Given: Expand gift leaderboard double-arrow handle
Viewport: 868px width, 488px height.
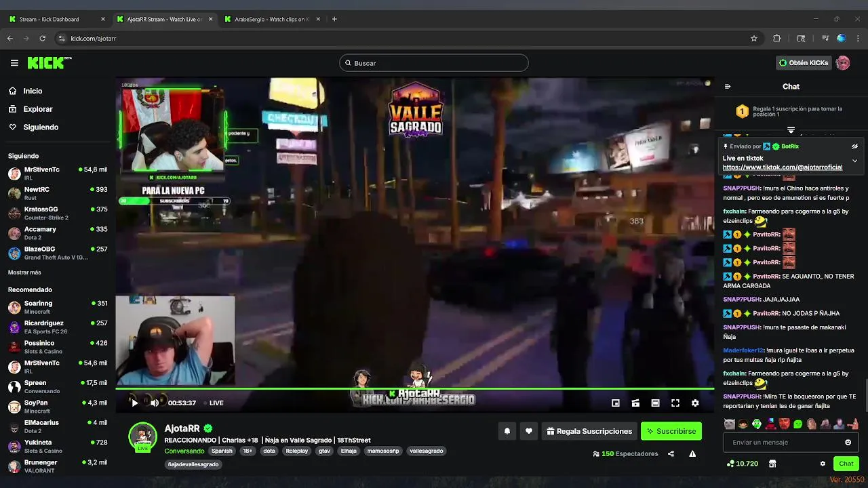Looking at the screenshot, I should tap(791, 129).
